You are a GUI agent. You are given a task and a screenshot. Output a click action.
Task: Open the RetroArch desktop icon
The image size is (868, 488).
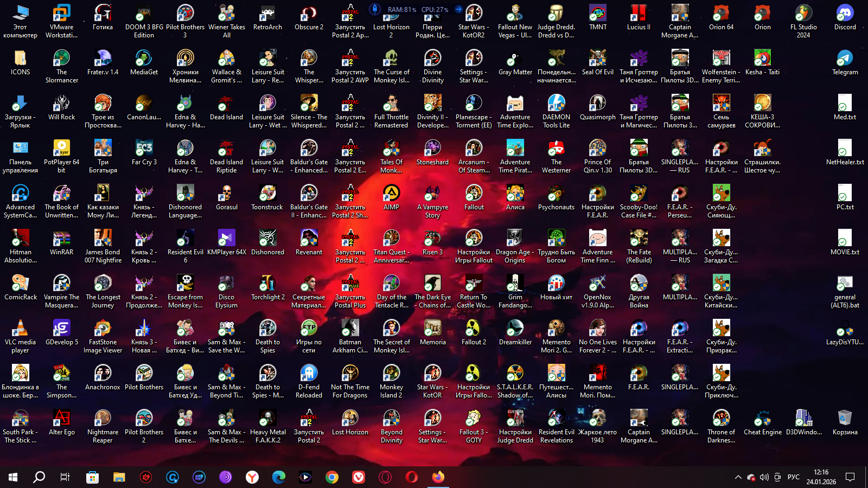[267, 17]
